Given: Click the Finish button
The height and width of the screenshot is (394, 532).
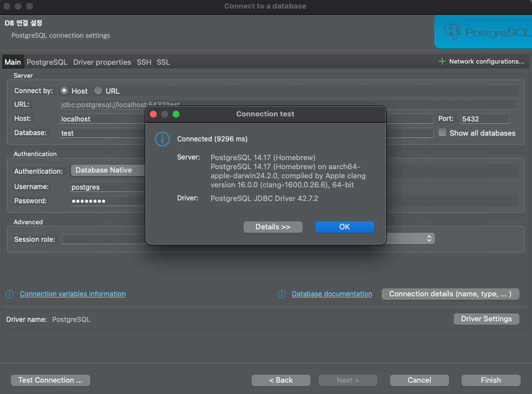Looking at the screenshot, I should tap(491, 380).
